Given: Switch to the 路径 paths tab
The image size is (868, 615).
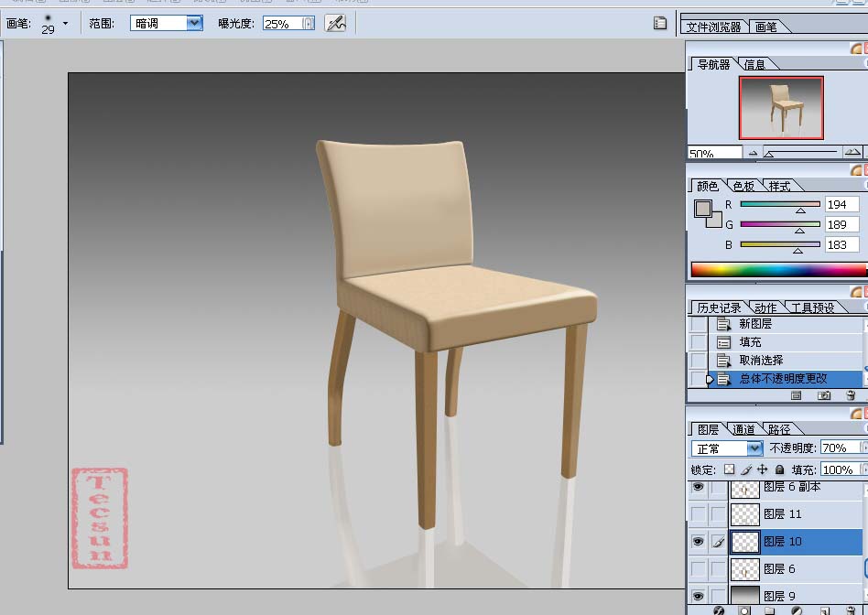Looking at the screenshot, I should pyautogui.click(x=779, y=429).
